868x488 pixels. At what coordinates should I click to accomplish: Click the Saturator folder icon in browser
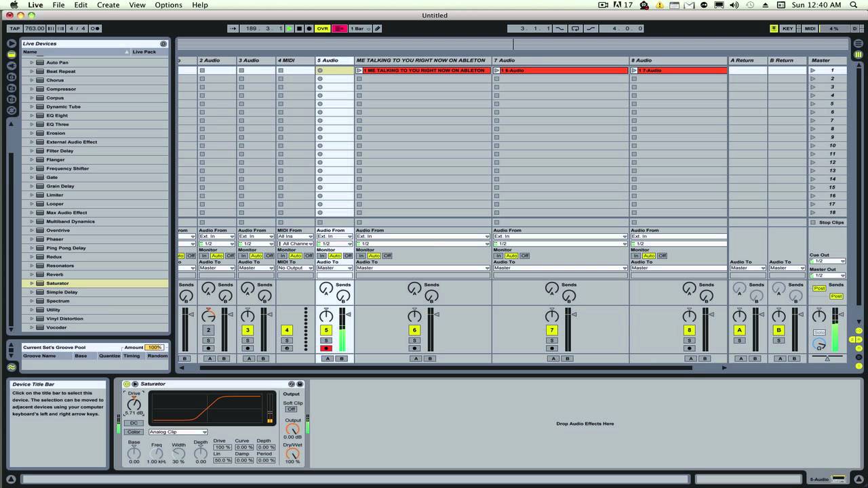40,283
